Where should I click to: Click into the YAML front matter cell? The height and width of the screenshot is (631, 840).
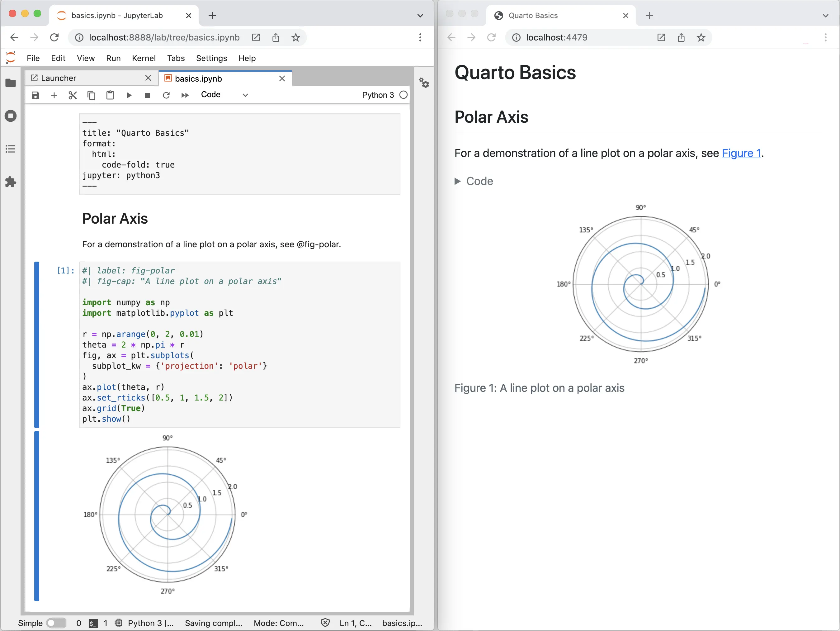(240, 154)
